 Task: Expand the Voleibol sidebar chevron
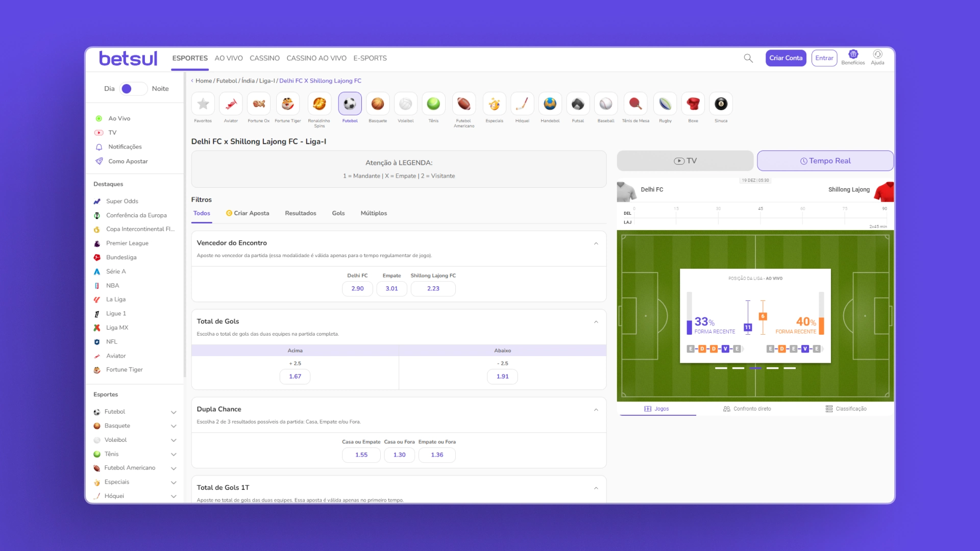(x=174, y=440)
